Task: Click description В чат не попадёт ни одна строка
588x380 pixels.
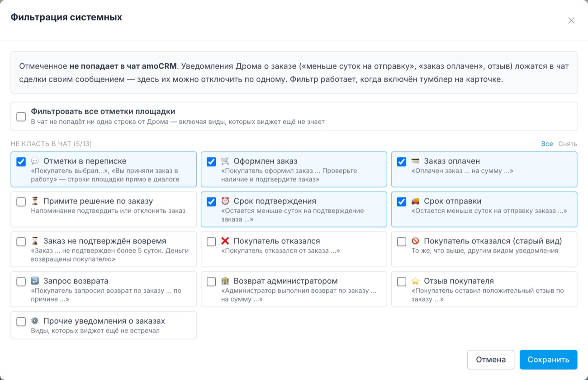Action: (x=178, y=122)
